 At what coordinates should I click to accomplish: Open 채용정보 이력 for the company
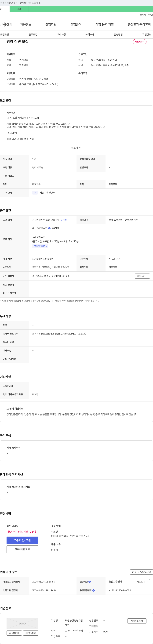[137, 621]
